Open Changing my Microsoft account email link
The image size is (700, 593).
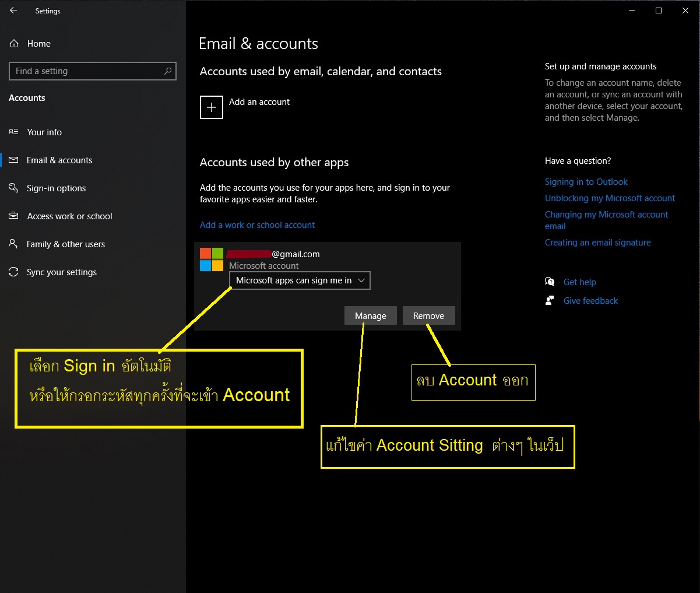pyautogui.click(x=607, y=220)
